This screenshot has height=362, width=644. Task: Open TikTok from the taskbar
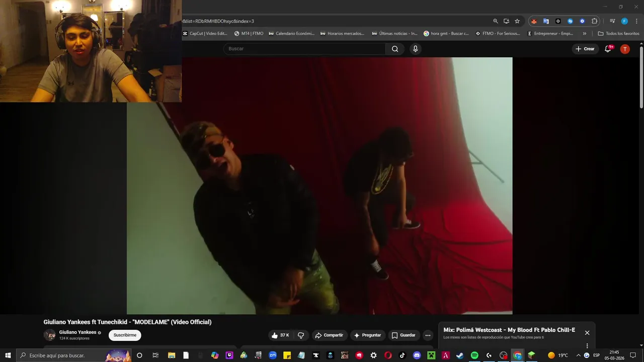402,355
